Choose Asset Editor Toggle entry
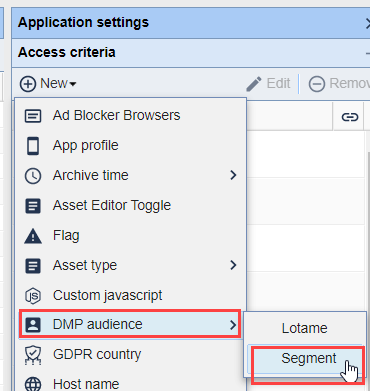This screenshot has height=391, width=370. [130, 205]
